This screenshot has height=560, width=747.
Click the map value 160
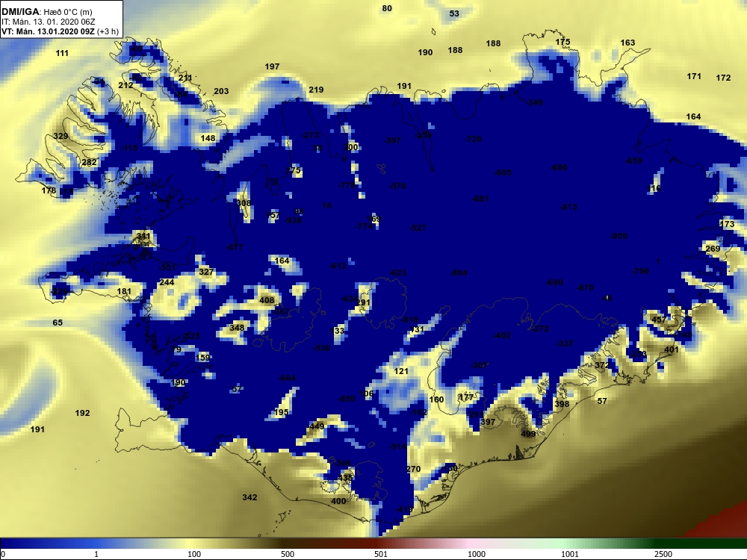click(x=436, y=399)
